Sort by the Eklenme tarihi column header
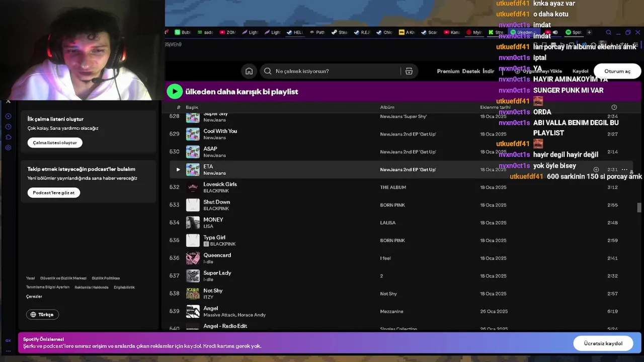The image size is (644, 362). pyautogui.click(x=495, y=107)
